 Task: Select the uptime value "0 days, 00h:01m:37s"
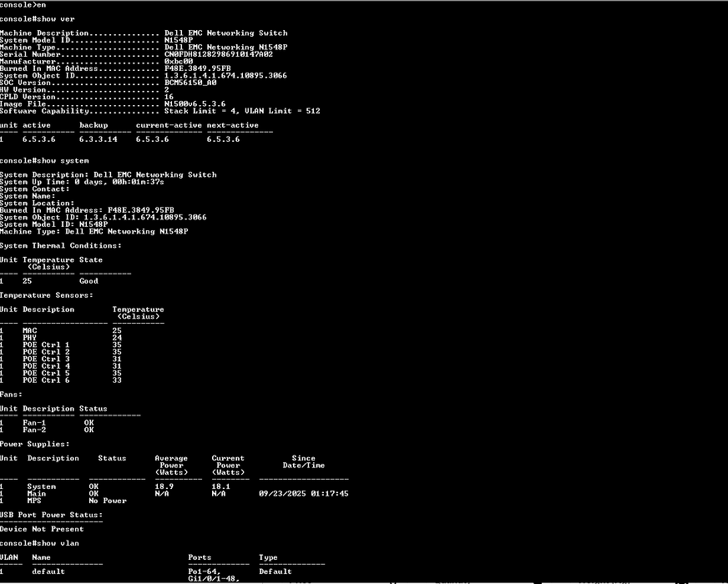119,182
